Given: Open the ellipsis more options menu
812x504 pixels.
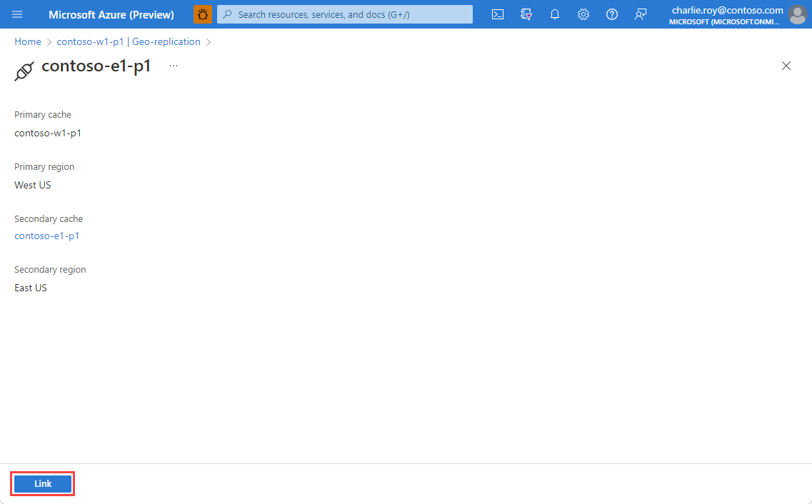Looking at the screenshot, I should click(x=173, y=65).
